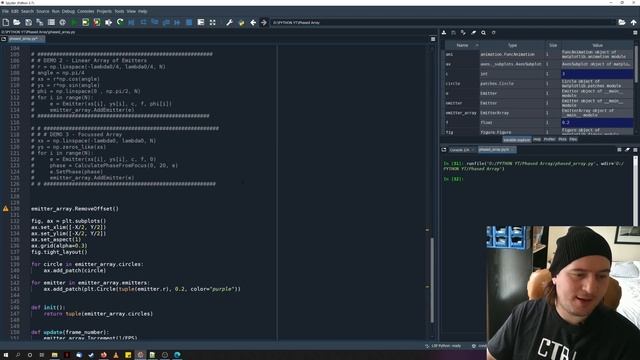Open the File menu

point(5,11)
